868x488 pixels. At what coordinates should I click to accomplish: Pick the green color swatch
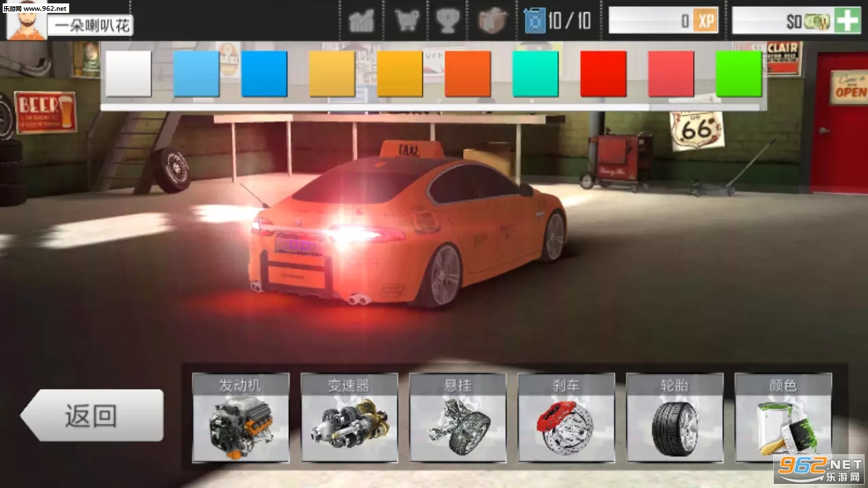click(x=739, y=74)
